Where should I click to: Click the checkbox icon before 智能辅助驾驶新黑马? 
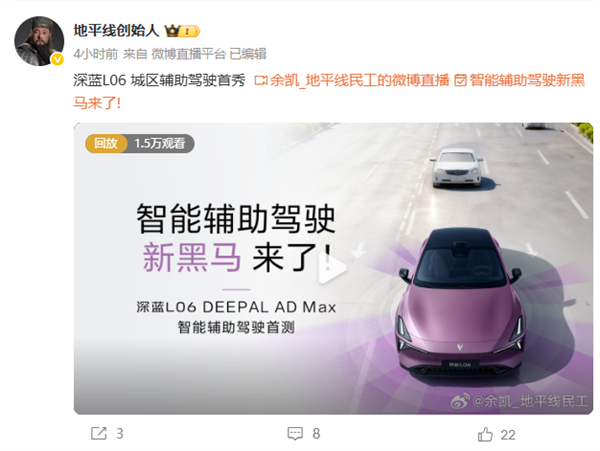coord(460,81)
